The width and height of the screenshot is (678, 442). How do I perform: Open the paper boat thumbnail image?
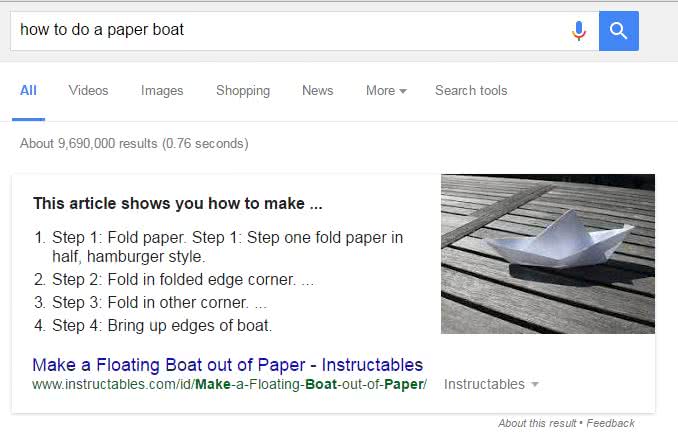548,254
